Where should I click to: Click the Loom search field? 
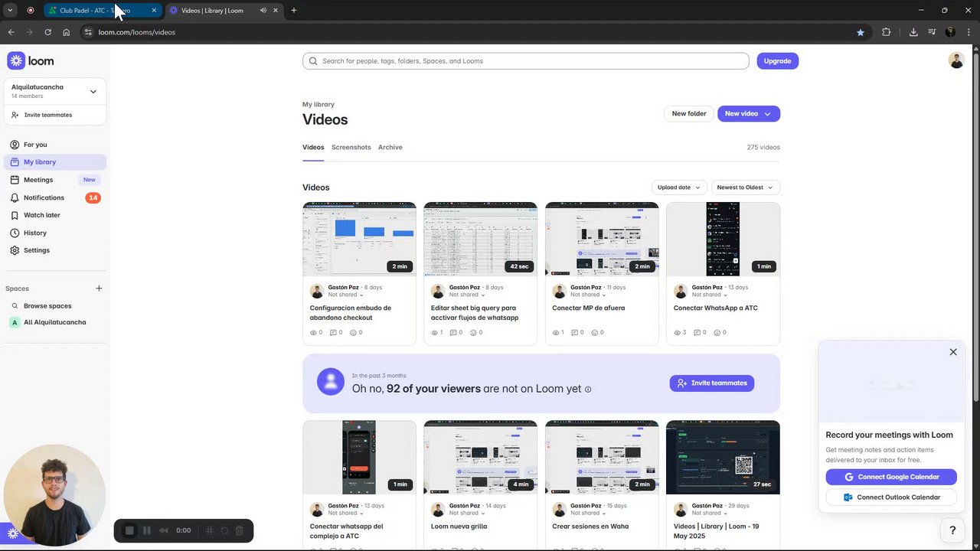click(x=525, y=61)
